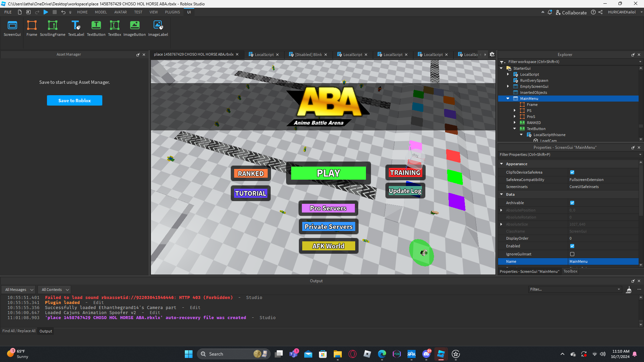Collapse the MainMenu tree node

(508, 99)
